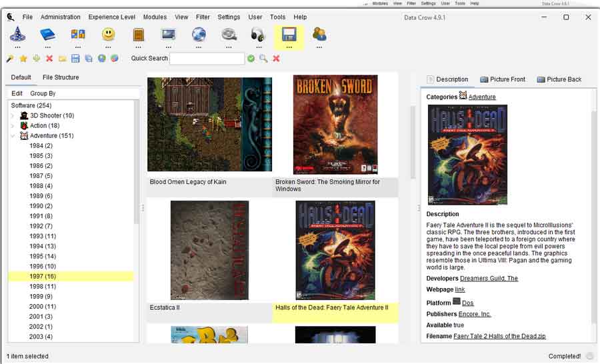Image resolution: width=600 pixels, height=364 pixels.
Task: Select the Software (254) root node
Action: 31,105
